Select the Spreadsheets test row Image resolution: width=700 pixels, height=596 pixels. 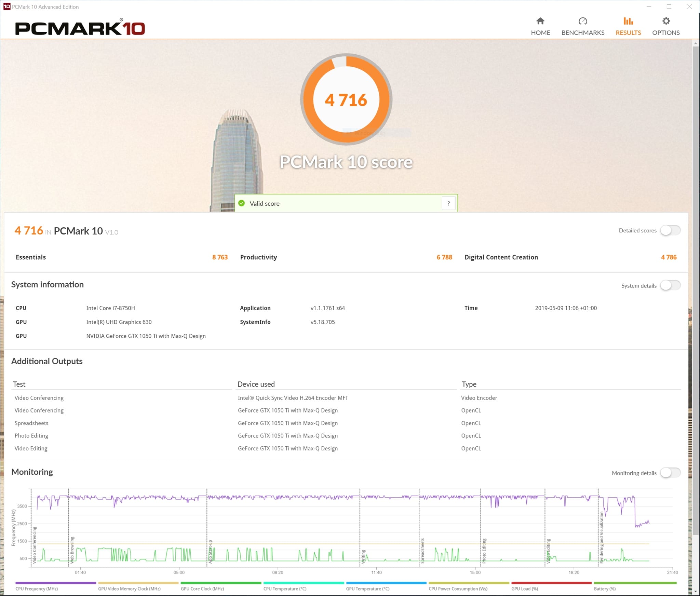click(x=31, y=423)
